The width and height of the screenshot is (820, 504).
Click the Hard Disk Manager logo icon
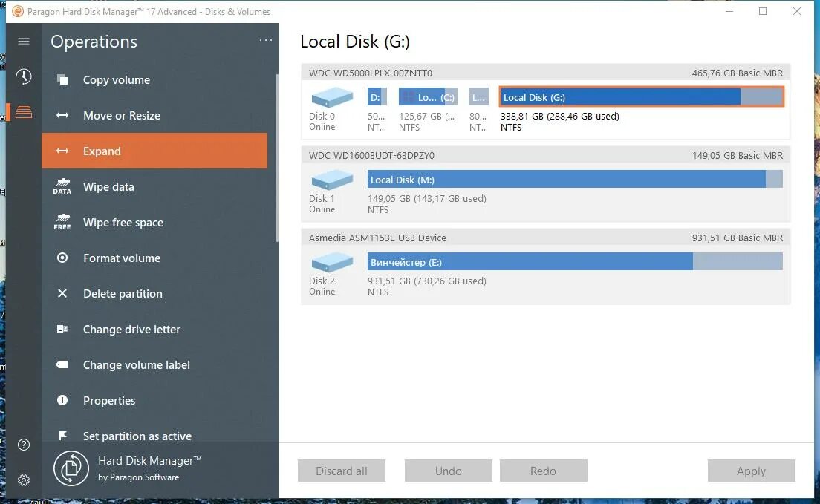(71, 468)
